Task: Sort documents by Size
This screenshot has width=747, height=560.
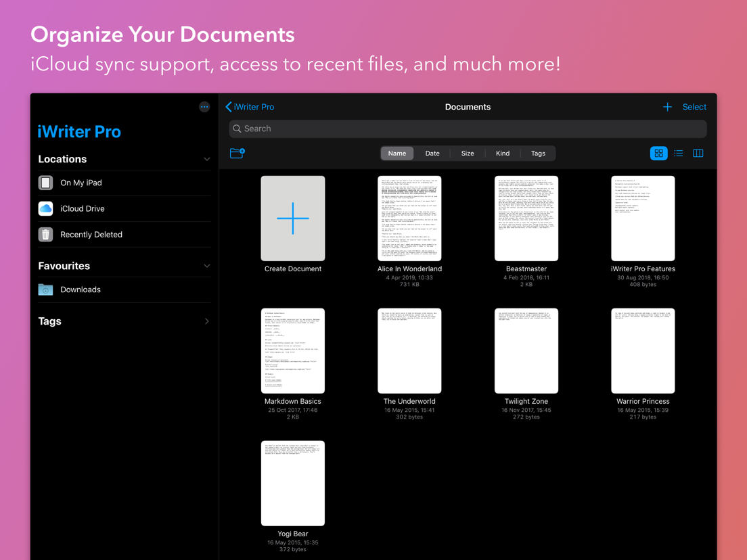Action: click(468, 154)
